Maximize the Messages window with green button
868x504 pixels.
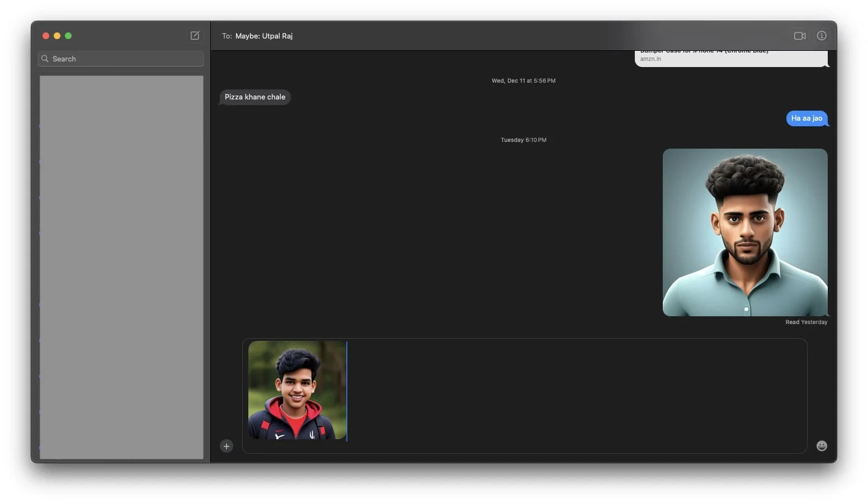click(68, 36)
